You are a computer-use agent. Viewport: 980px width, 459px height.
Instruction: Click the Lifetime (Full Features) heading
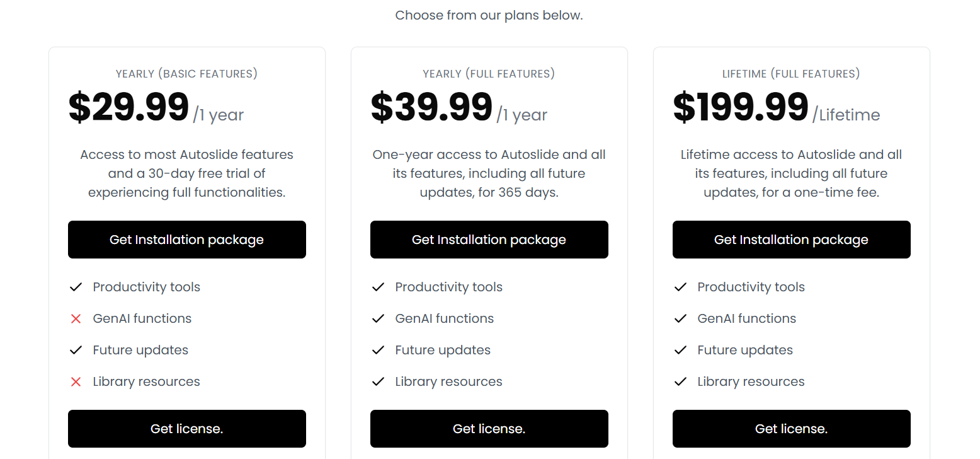pyautogui.click(x=792, y=74)
